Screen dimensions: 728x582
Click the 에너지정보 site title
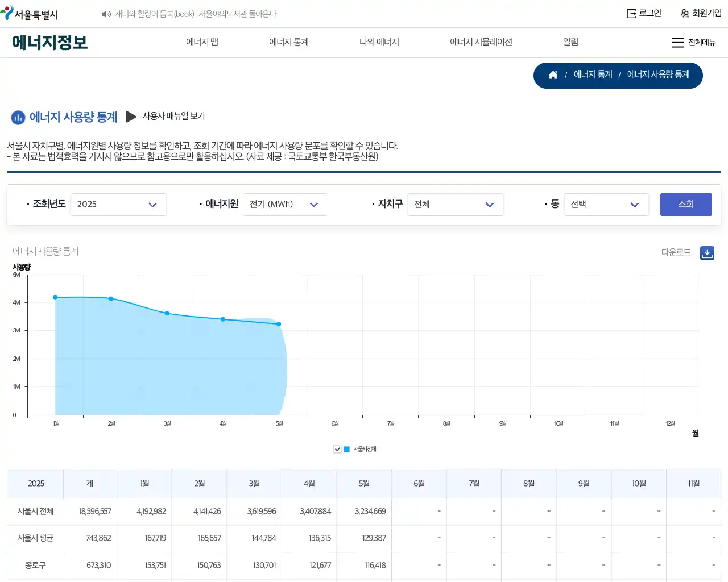50,43
